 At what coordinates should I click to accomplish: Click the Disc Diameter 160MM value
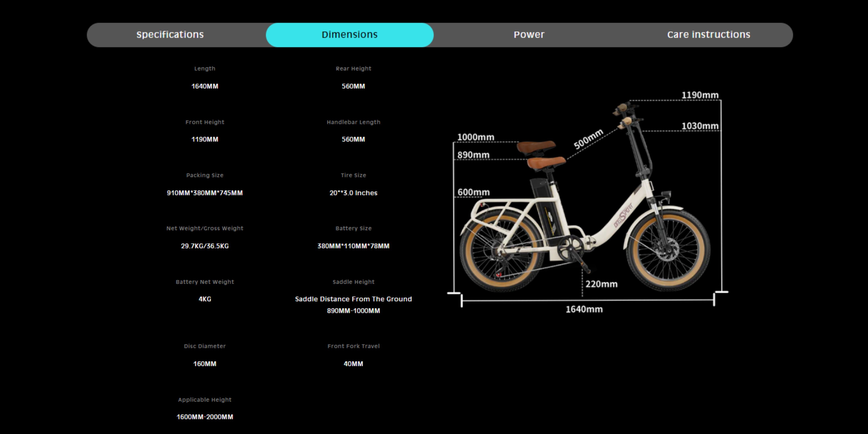pyautogui.click(x=205, y=364)
